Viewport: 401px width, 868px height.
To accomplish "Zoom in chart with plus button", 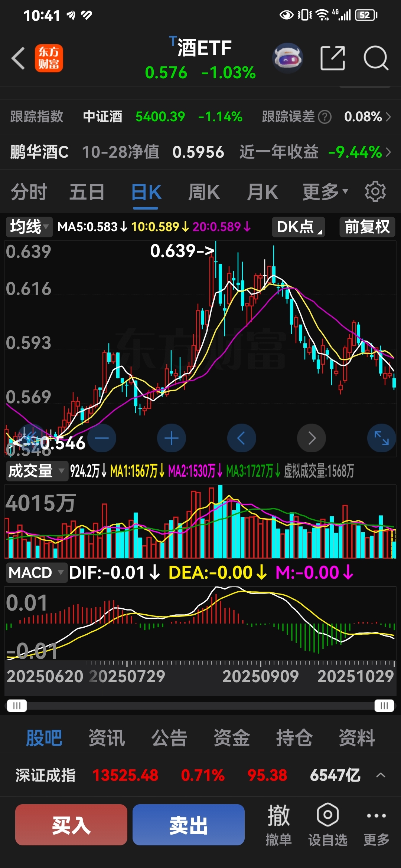I will click(172, 438).
